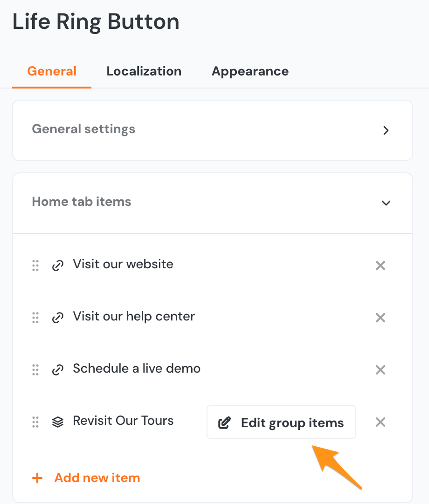Screen dimensions: 429x504
Task: Click layers group icon beside Revisit Our Tours
Action: click(x=58, y=422)
